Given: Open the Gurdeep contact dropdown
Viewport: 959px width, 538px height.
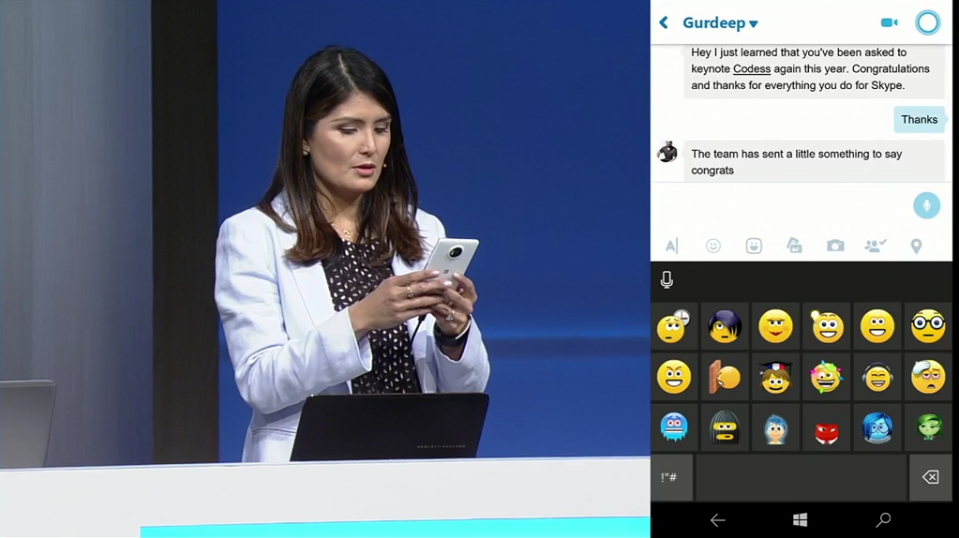Looking at the screenshot, I should 720,23.
